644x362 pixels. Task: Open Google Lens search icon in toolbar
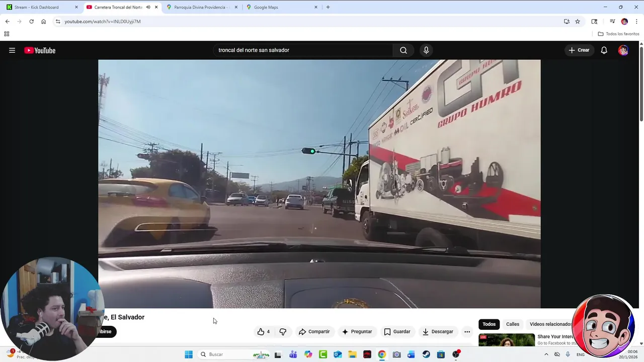pyautogui.click(x=594, y=22)
